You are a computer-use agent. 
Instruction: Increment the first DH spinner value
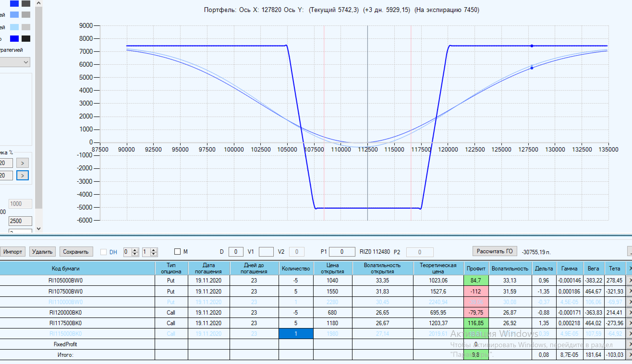[135, 250]
